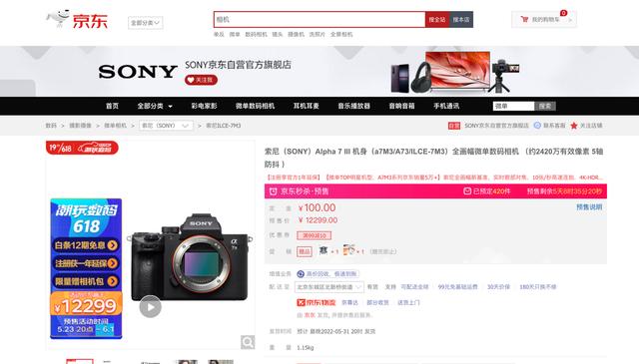Click the 全景相机 hot search keyword

(341, 35)
